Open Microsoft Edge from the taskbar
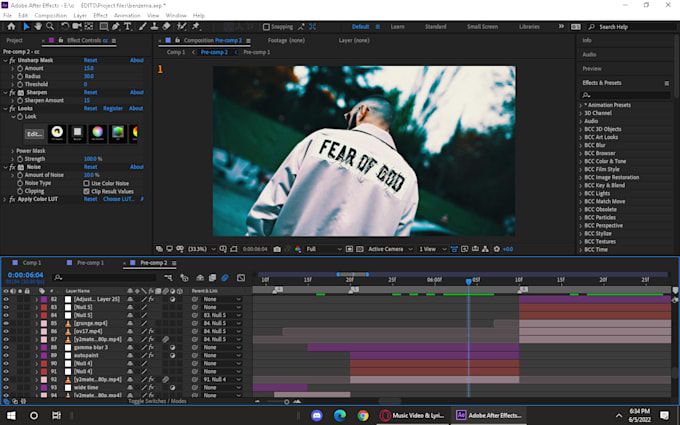The width and height of the screenshot is (680, 425). [x=340, y=415]
